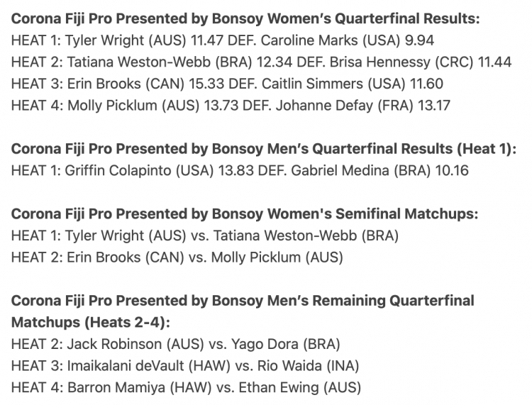This screenshot has height=405, width=532.
Task: Click the Molly Picklum 13.73 result line
Action: click(231, 106)
